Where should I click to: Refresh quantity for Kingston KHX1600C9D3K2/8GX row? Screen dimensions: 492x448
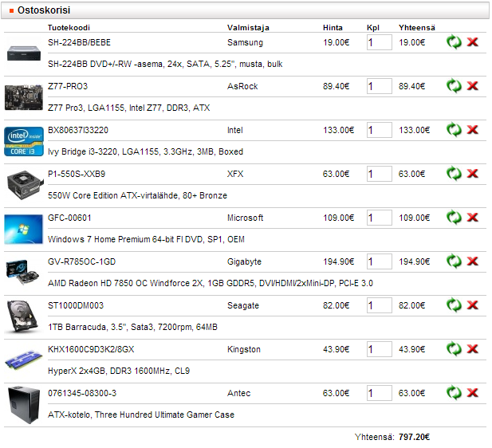(454, 349)
